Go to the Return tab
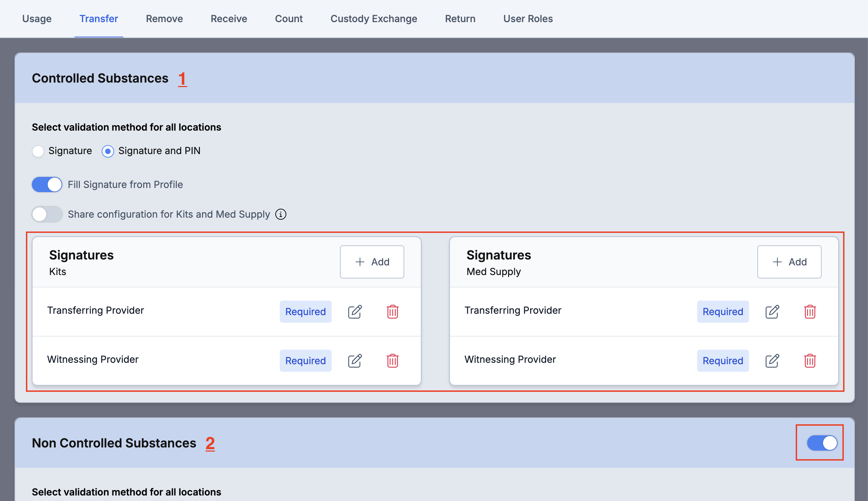The width and height of the screenshot is (868, 501). 460,19
